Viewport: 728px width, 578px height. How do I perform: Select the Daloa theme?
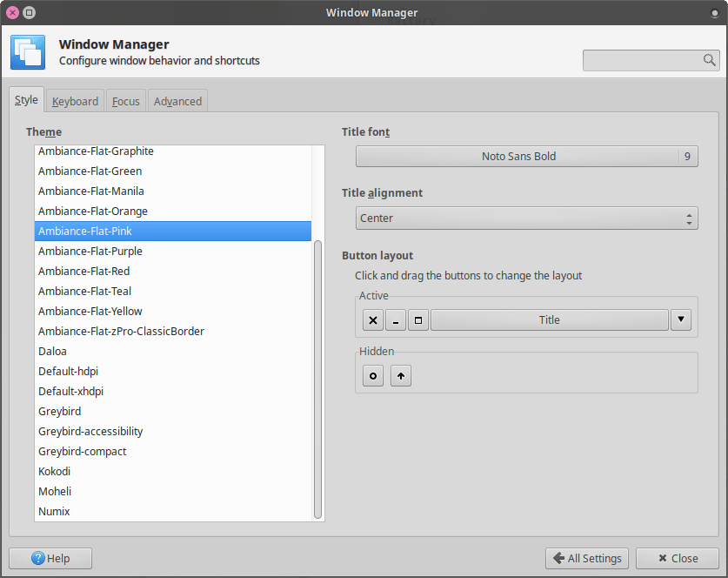coord(173,351)
